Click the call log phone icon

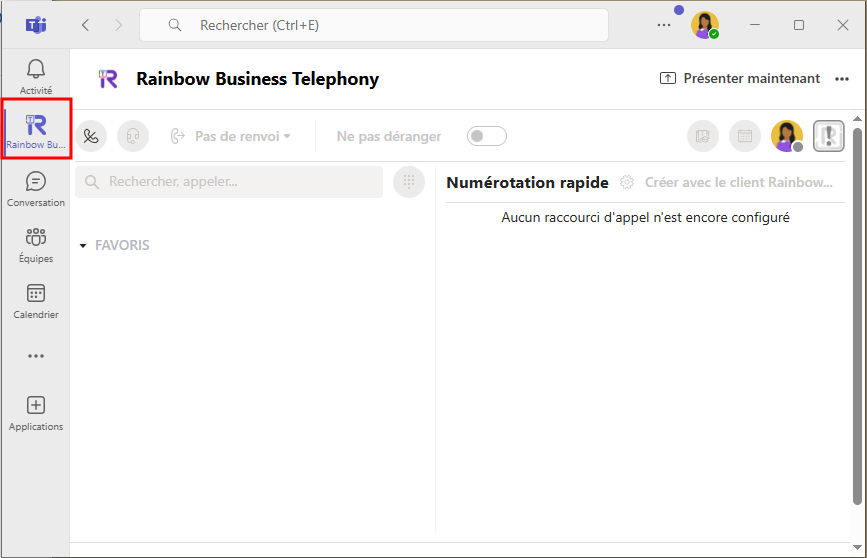click(91, 136)
